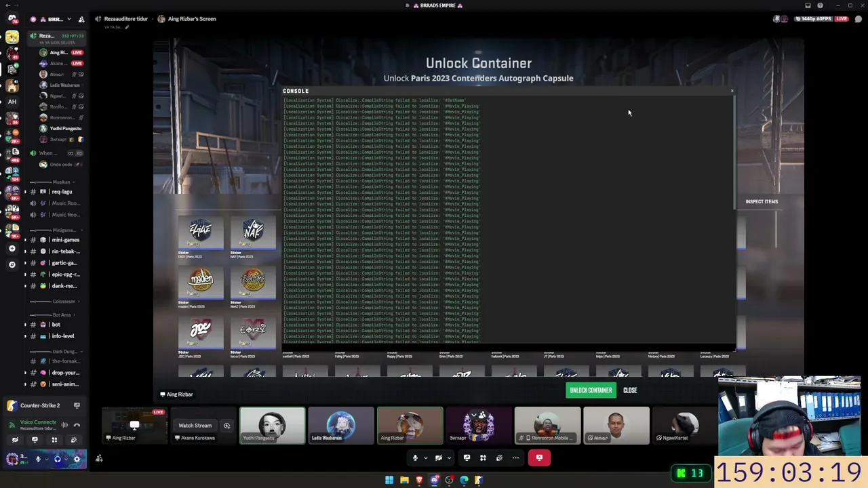Click the JDC Paris 2023 sticker

point(201,338)
